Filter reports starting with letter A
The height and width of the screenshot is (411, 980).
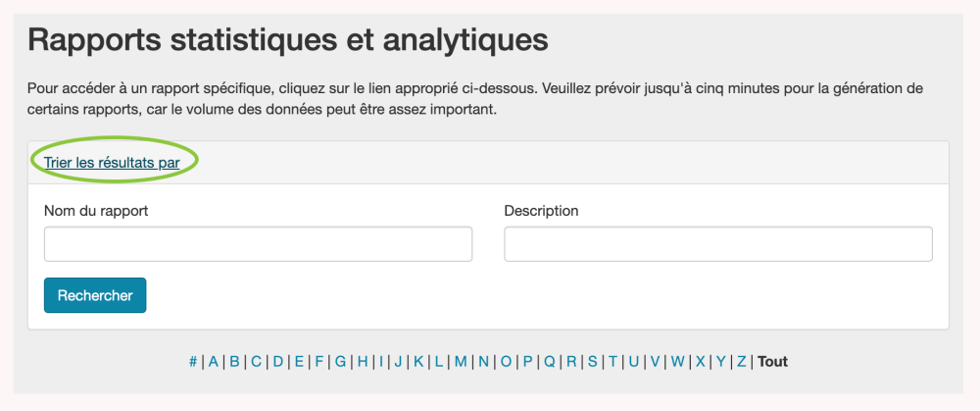tap(213, 361)
